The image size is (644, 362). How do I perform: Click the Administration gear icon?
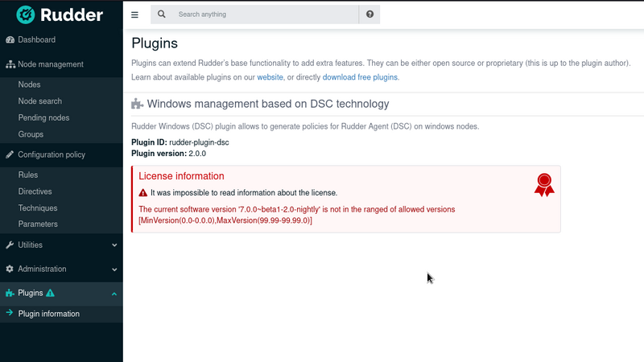(10, 269)
